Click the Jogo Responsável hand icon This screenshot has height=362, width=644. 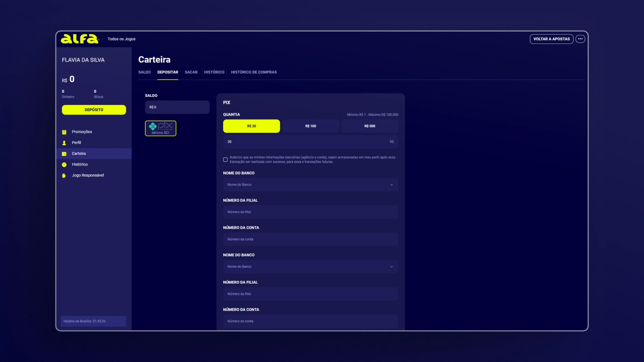[x=64, y=176]
